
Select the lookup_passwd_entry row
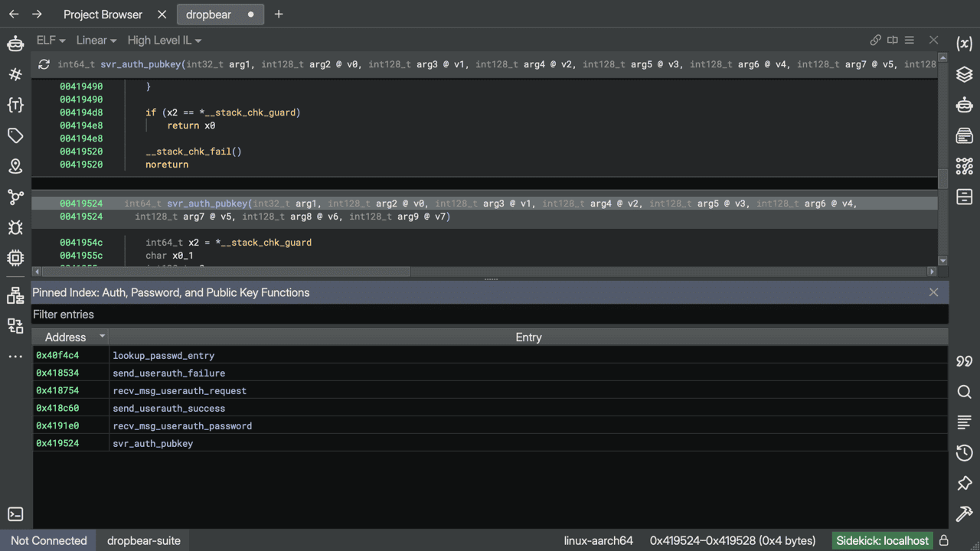490,356
